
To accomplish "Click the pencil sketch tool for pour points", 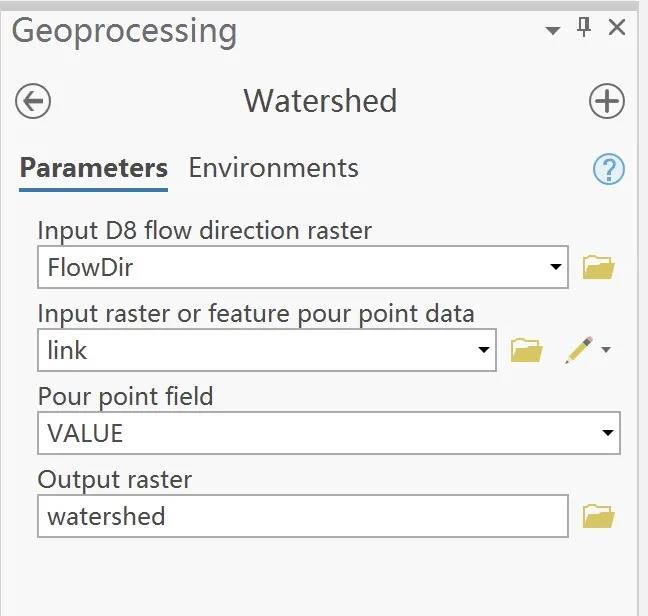I will point(578,350).
